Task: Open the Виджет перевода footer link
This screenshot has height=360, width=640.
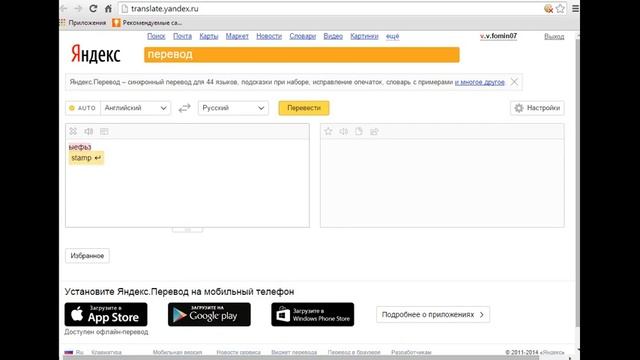Action: pyautogui.click(x=294, y=352)
